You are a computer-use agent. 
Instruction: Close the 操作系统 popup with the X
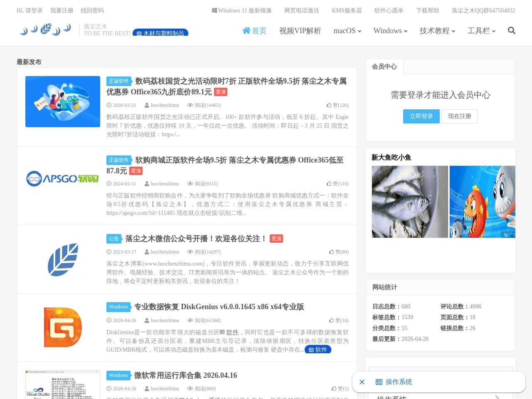(x=362, y=382)
